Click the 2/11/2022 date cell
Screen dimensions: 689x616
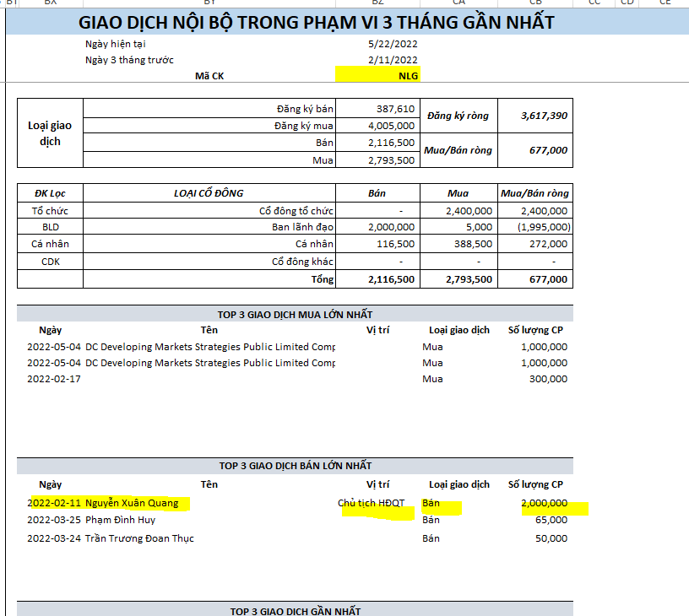(x=393, y=59)
